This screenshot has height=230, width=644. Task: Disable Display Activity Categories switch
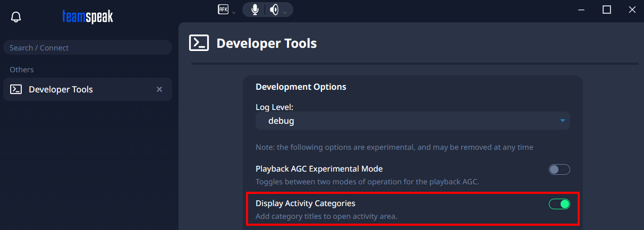tap(559, 204)
